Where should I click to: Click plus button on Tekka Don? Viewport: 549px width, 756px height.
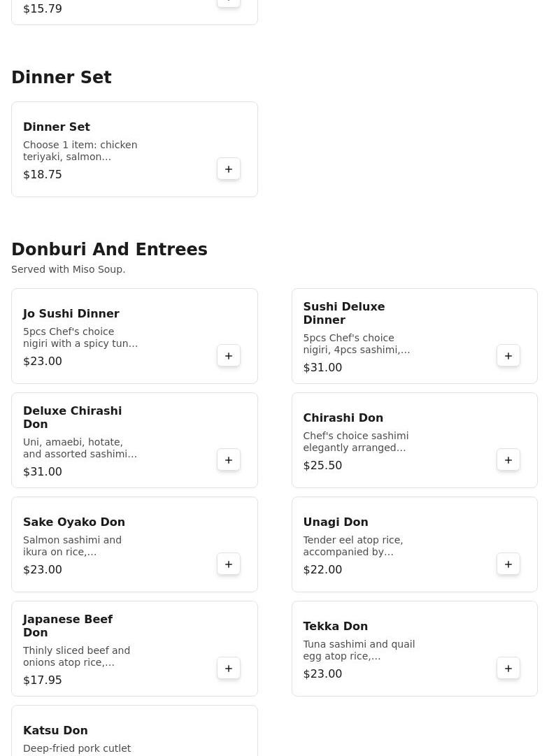click(508, 669)
